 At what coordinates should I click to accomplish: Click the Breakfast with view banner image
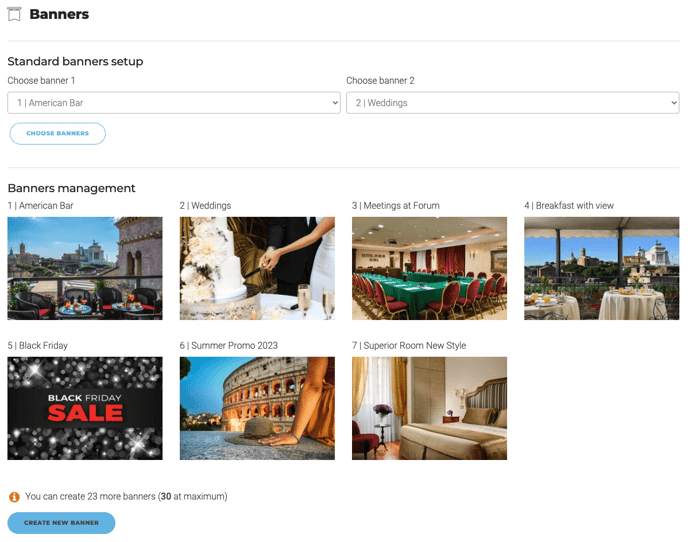click(x=601, y=268)
